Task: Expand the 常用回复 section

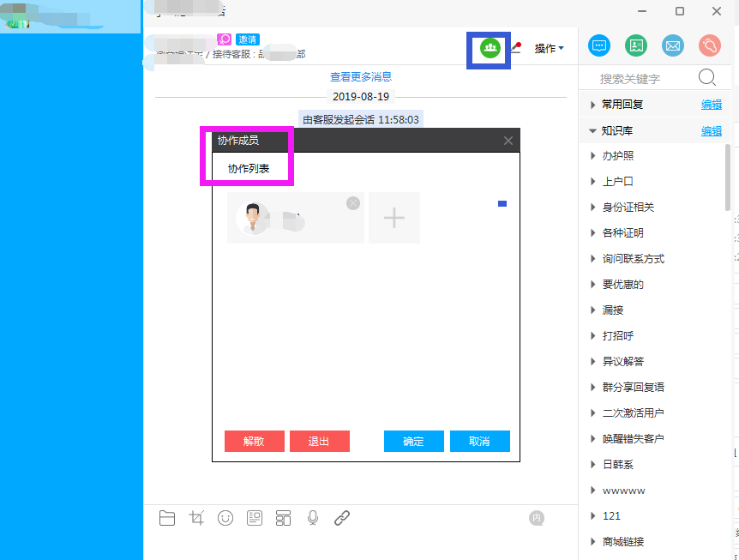Action: 592,105
